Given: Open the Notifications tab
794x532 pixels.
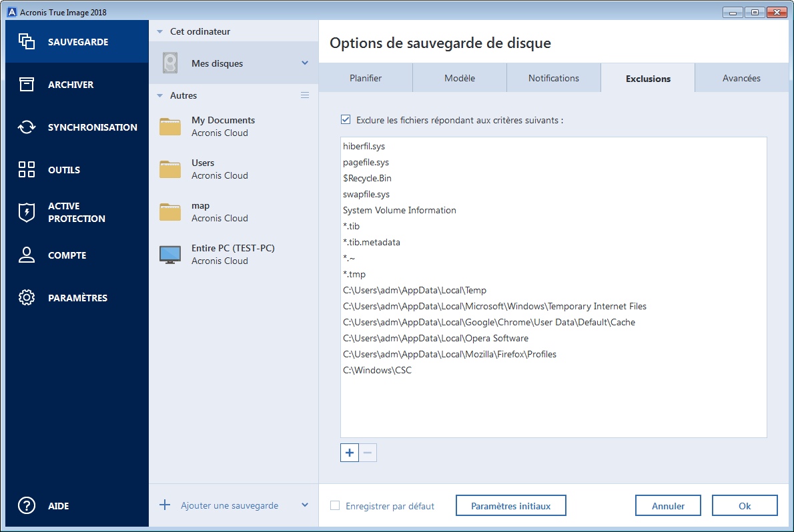Looking at the screenshot, I should 554,78.
